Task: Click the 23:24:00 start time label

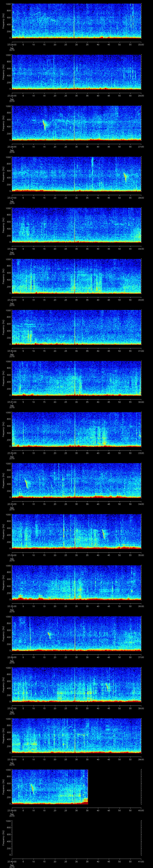Action: [x=12, y=44]
